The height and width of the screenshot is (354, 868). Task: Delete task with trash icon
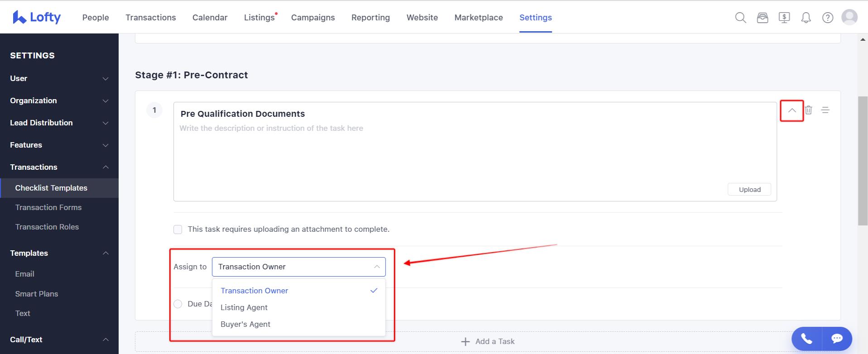tap(809, 110)
